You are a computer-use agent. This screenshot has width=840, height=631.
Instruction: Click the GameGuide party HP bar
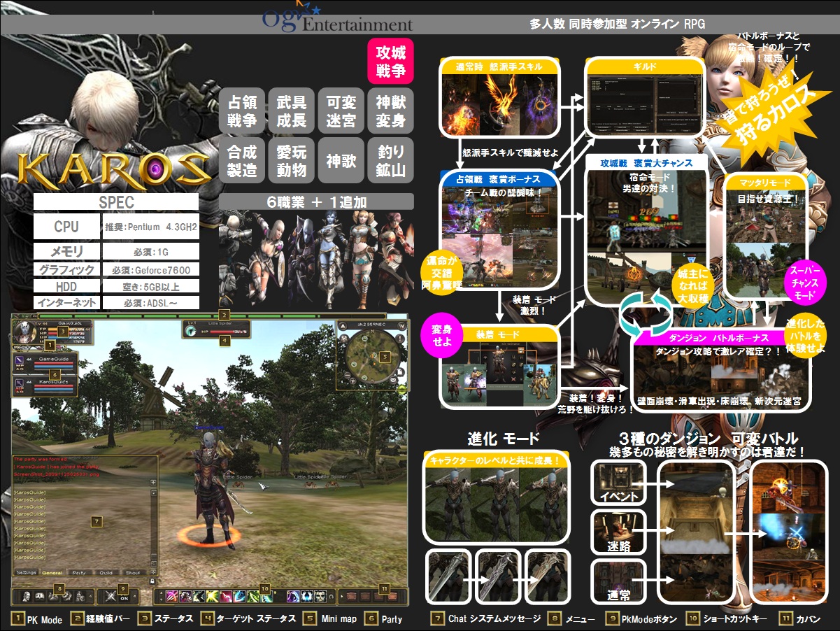54,363
